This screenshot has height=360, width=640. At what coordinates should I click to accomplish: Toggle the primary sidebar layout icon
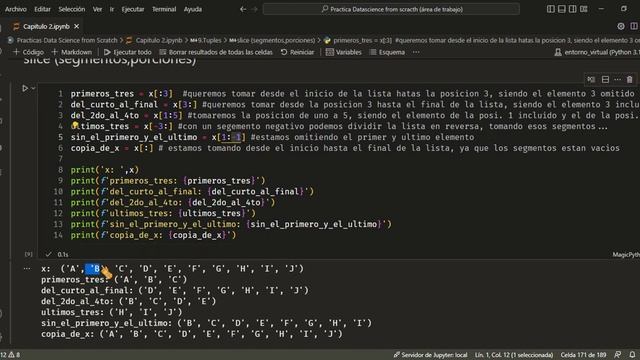[x=551, y=9]
